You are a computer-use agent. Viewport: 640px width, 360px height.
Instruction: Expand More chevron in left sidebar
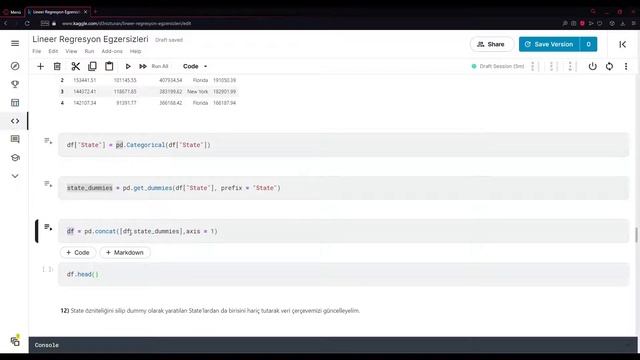[x=15, y=176]
